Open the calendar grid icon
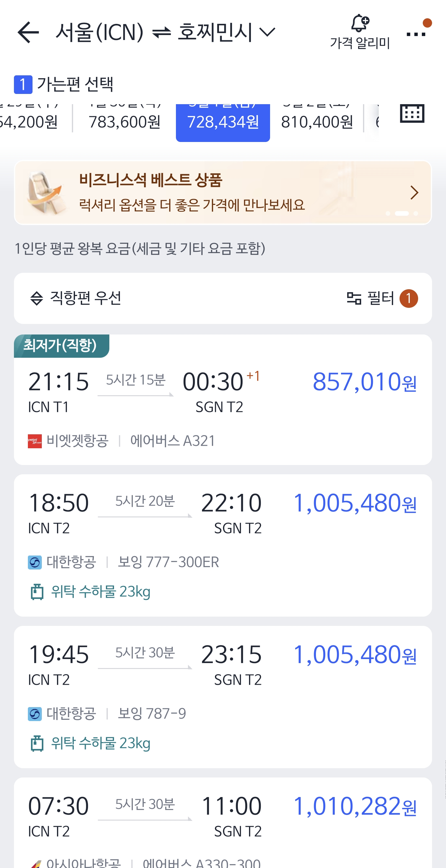Image resolution: width=446 pixels, height=868 pixels. pyautogui.click(x=412, y=113)
